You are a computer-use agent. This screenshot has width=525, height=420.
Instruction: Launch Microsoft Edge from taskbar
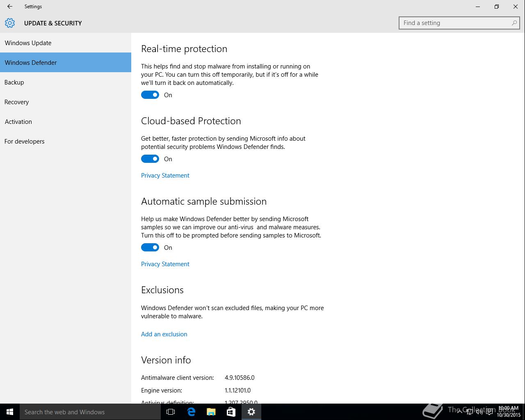[191, 412]
